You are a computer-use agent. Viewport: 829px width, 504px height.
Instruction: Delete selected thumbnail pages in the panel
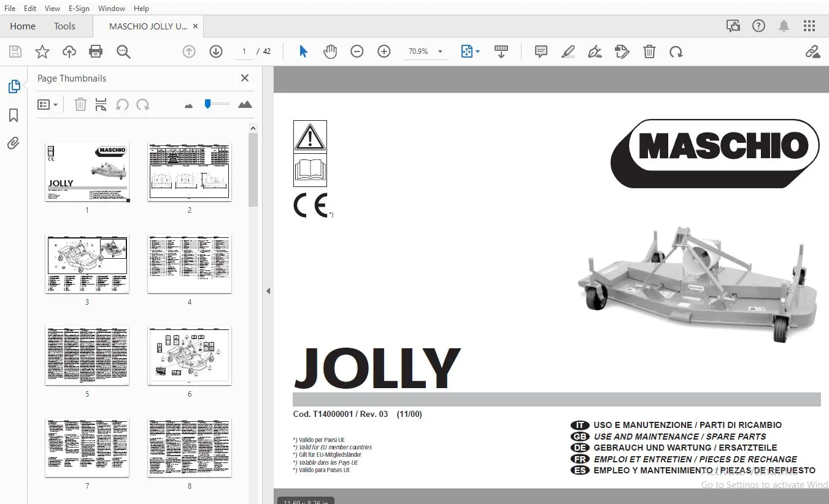[80, 105]
